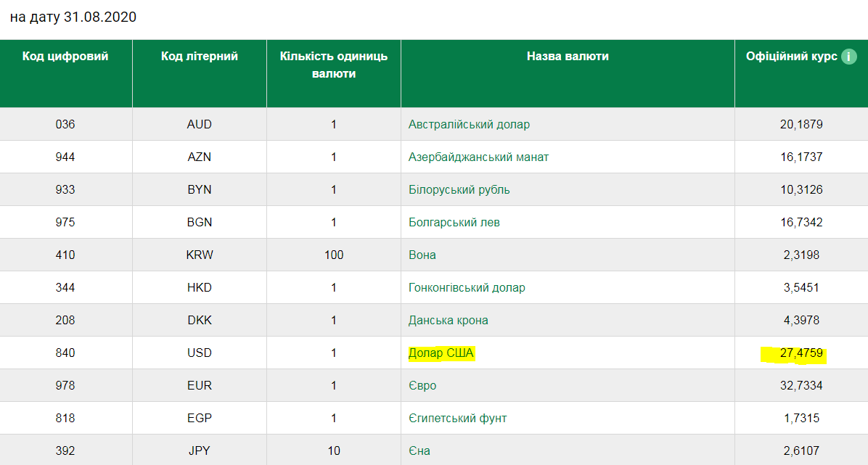Viewport: 868px width, 465px height.
Task: Open the Гонконгівський долар link
Action: pyautogui.click(x=467, y=287)
